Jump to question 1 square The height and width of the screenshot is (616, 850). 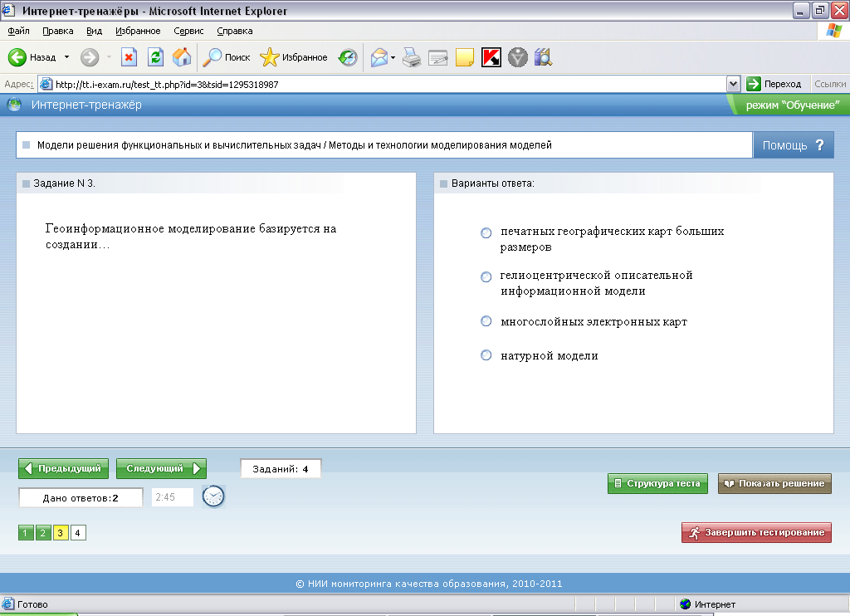click(x=26, y=532)
